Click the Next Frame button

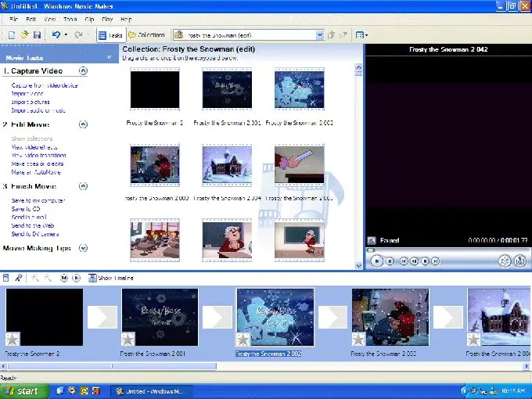425,261
